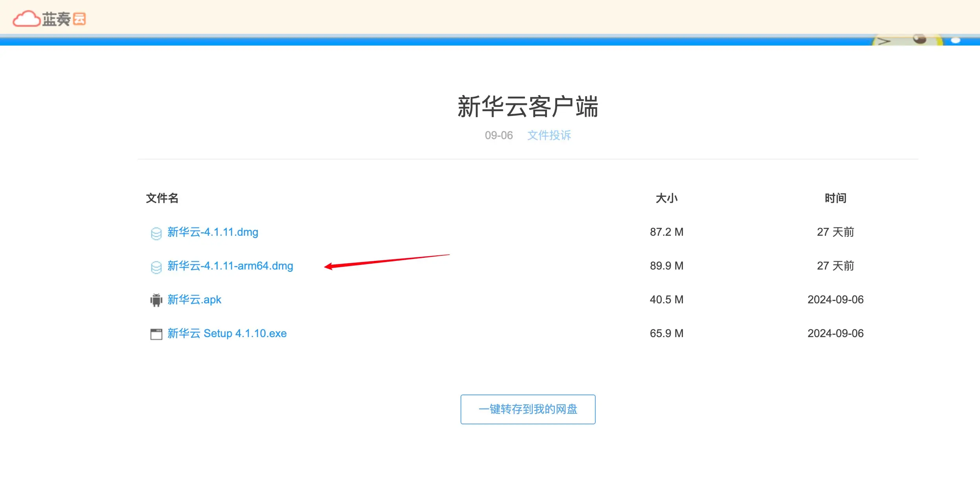
Task: Click window icon beside Setup 4.1.10.exe
Action: tap(156, 334)
